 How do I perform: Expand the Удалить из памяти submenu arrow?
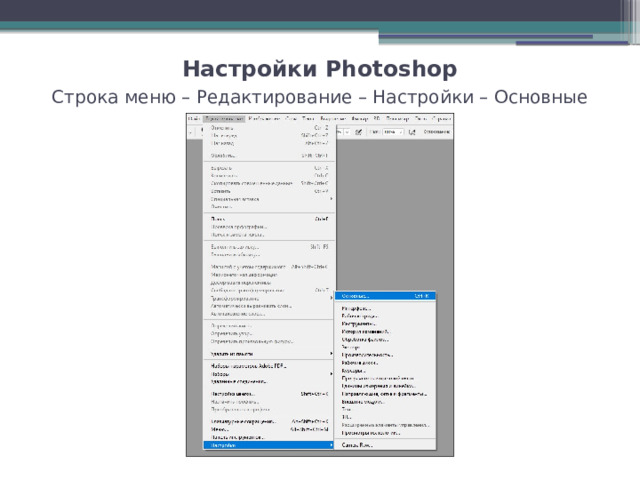[331, 353]
